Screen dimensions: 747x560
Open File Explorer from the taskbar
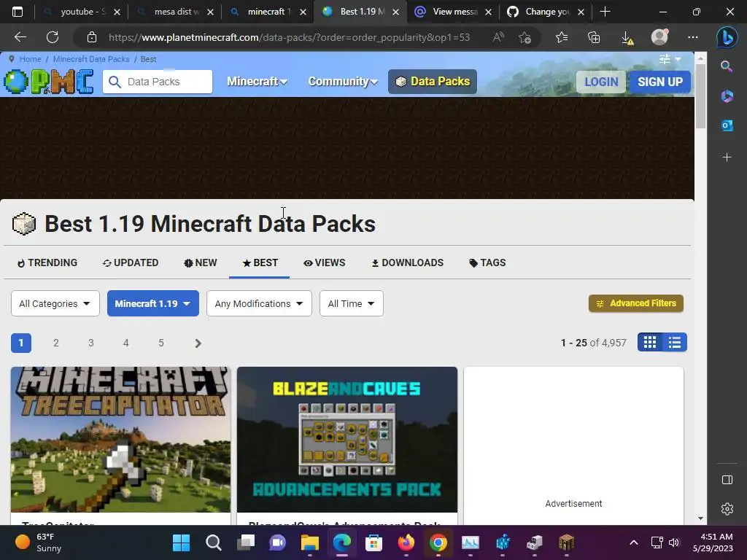(x=309, y=542)
